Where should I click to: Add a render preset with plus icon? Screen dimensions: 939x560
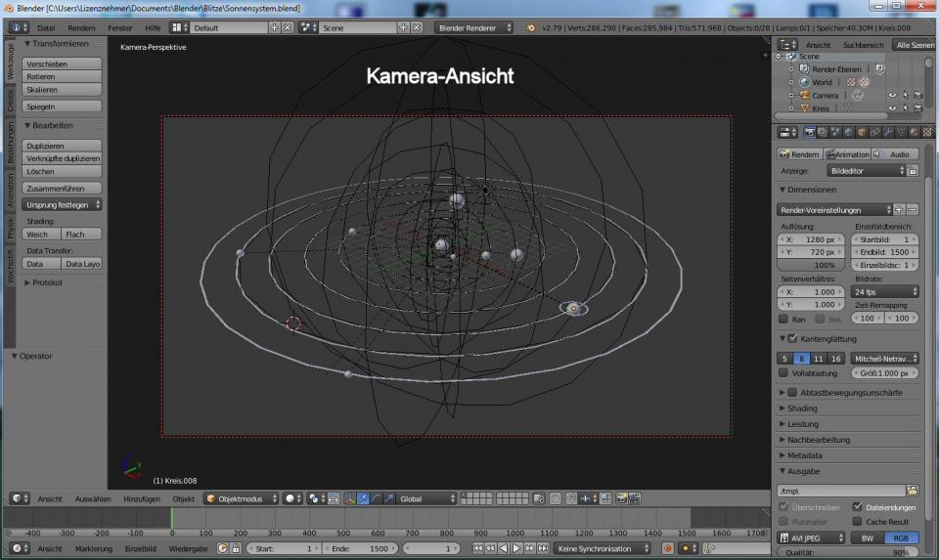(x=899, y=209)
